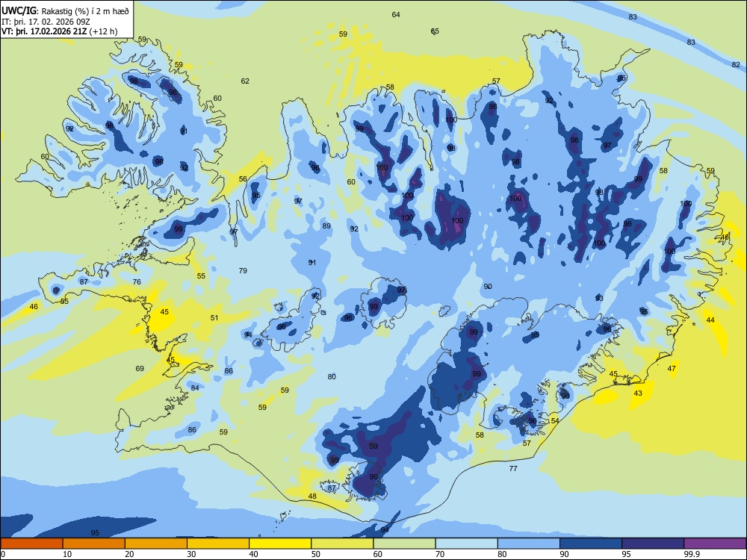Click the map value '47' in the southeast
The width and height of the screenshot is (747, 560).
click(x=672, y=368)
